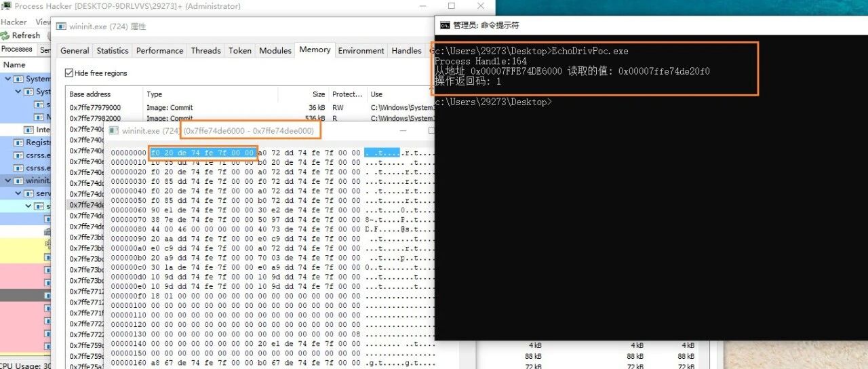Sort memory list by Use column
Viewport: 868px width, 369px height.
[x=400, y=94]
